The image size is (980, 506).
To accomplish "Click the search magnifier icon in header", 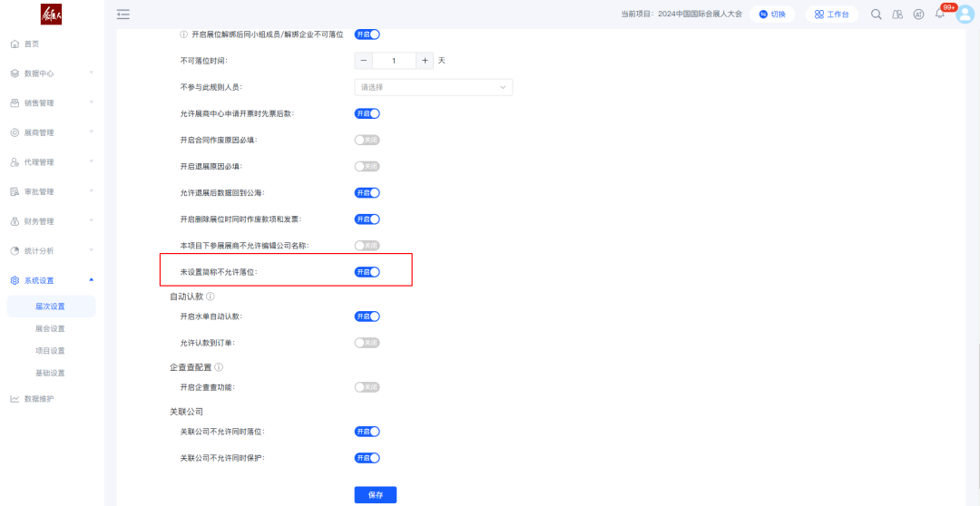I will point(876,14).
